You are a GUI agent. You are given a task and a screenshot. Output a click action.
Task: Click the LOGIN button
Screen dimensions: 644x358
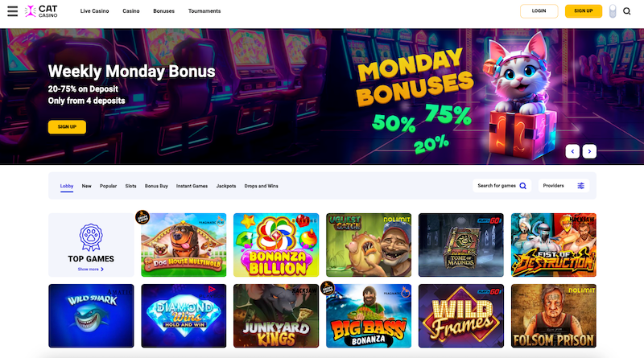pos(539,11)
